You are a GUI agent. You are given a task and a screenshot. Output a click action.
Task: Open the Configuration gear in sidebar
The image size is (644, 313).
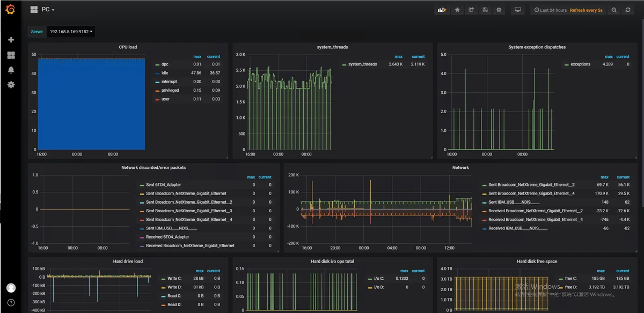click(11, 85)
